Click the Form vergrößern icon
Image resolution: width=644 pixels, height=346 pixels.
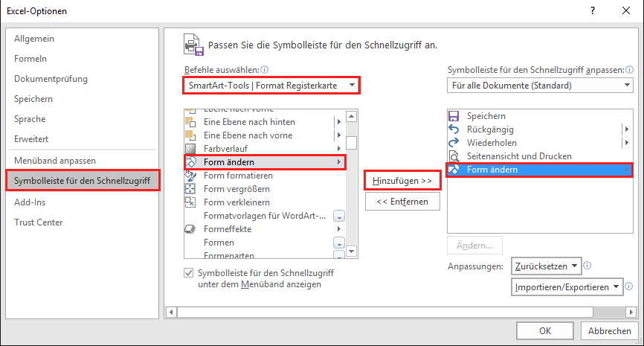point(190,189)
